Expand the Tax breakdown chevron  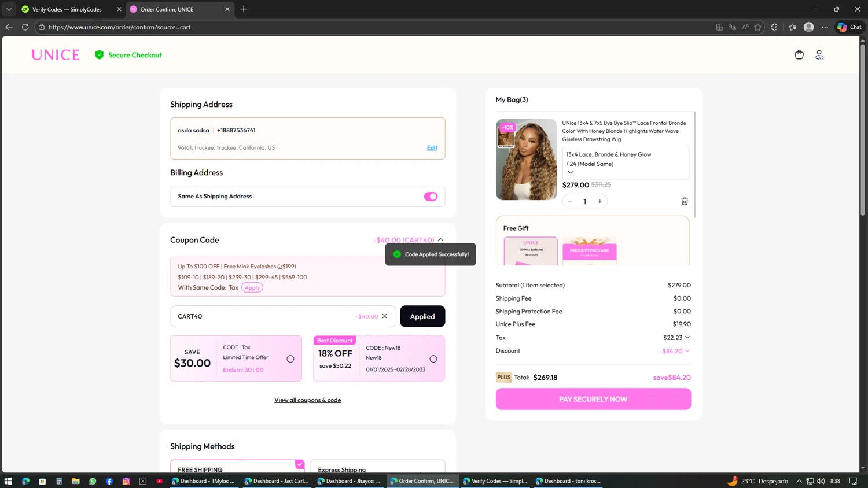(x=687, y=338)
